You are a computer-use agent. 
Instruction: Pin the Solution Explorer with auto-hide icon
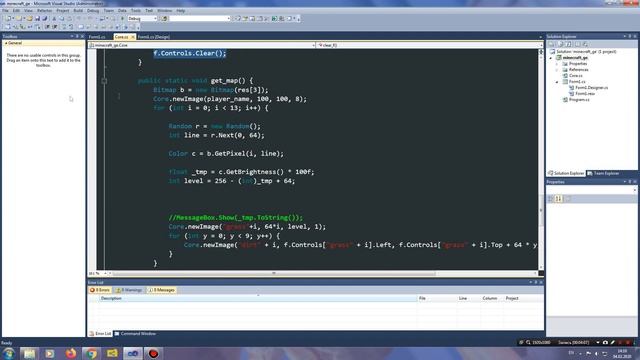(x=630, y=36)
